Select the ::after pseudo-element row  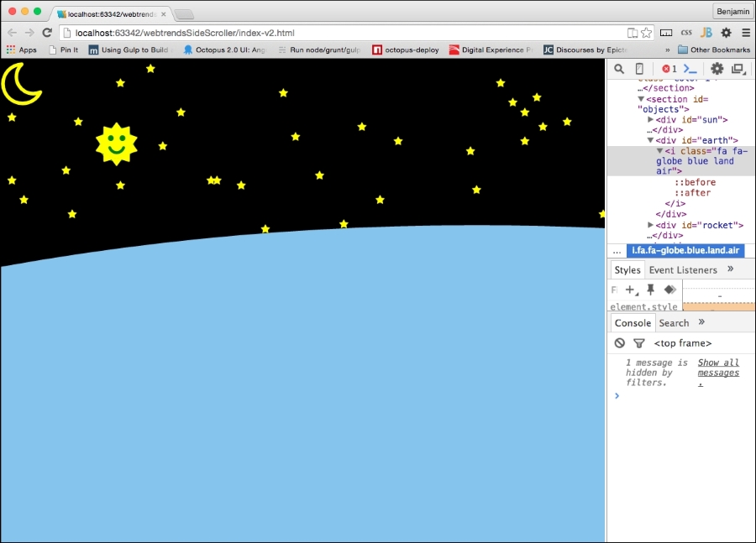click(692, 193)
